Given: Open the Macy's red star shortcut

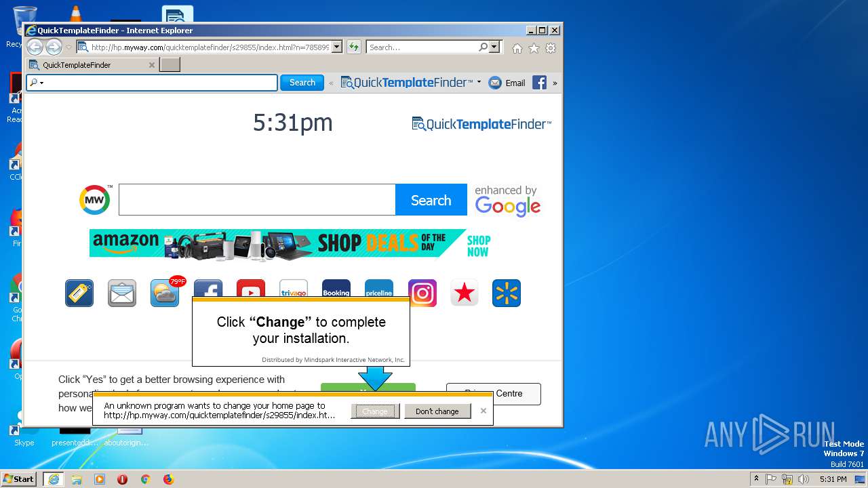Looking at the screenshot, I should click(x=465, y=293).
